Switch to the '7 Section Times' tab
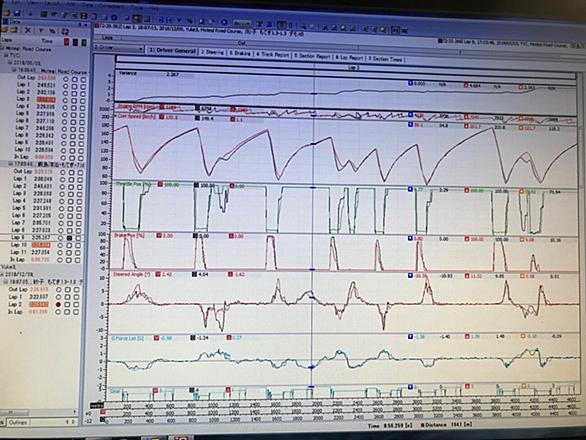 coord(385,59)
